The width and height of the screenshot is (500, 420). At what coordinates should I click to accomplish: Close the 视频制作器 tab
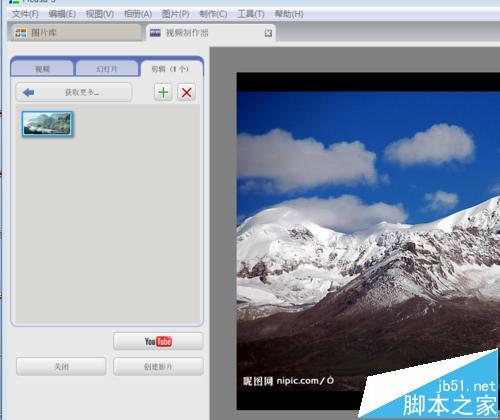click(268, 33)
